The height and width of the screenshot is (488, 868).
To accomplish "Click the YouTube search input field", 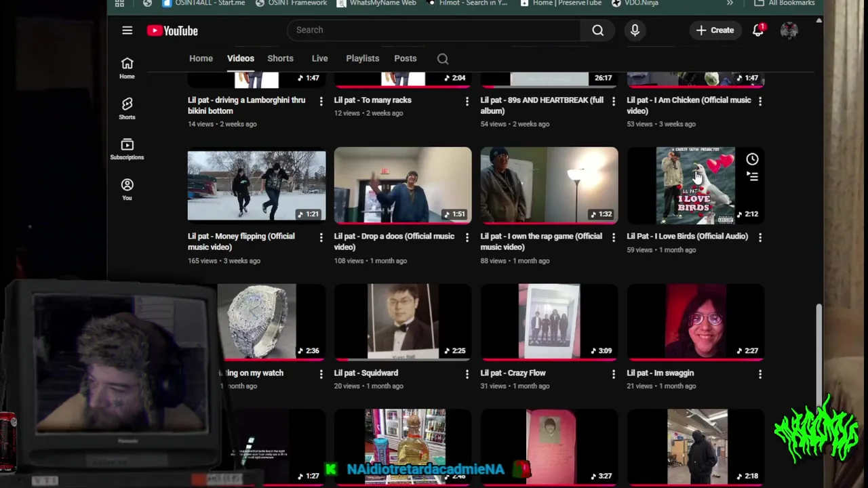I will click(434, 30).
